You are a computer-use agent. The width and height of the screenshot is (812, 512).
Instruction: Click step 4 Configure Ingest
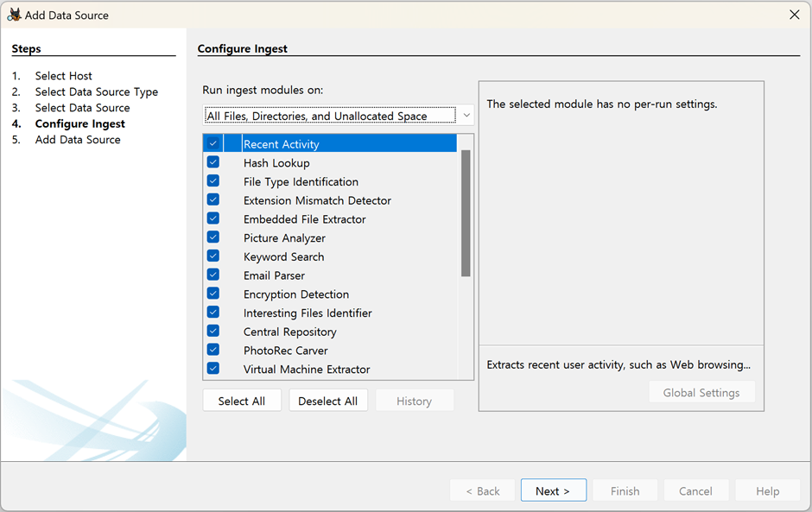[79, 123]
